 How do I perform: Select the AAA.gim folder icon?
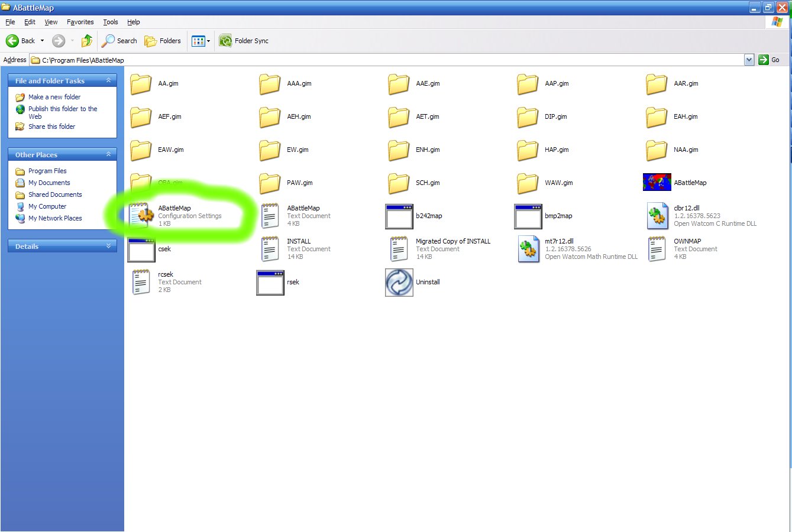tap(270, 84)
